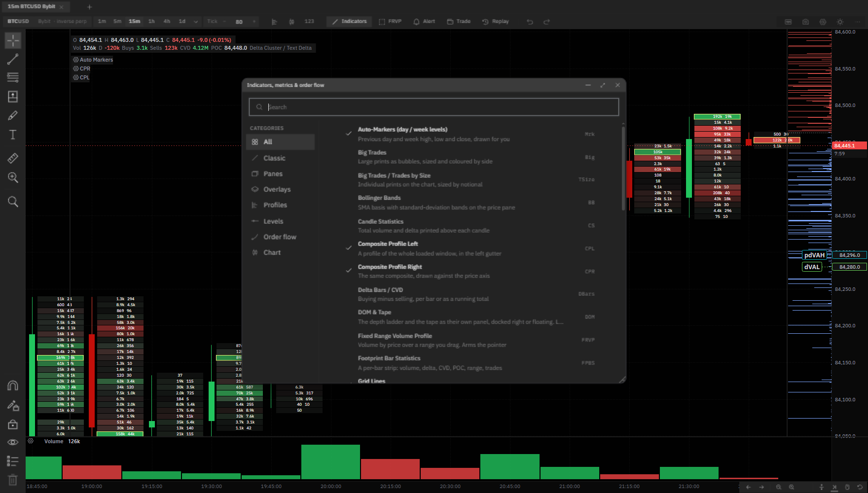868x493 pixels.
Task: Select the brush drawing tool
Action: (13, 116)
